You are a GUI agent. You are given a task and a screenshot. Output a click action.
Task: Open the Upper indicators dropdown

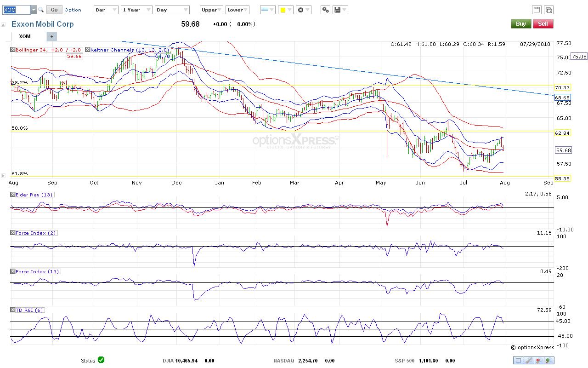pyautogui.click(x=212, y=10)
